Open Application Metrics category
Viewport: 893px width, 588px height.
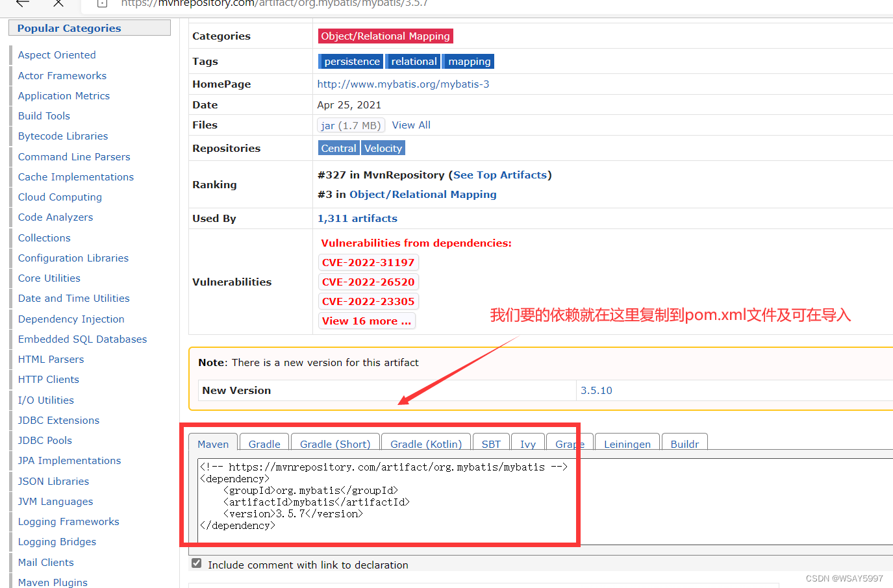click(x=64, y=96)
